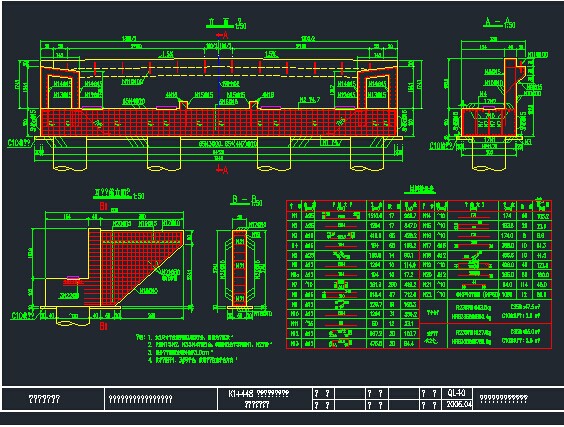
Task: Click the C10 label left of main elevation
Action: point(20,143)
